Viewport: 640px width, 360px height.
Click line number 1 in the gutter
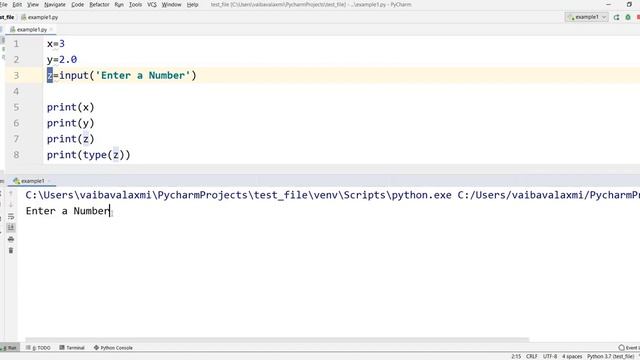16,44
